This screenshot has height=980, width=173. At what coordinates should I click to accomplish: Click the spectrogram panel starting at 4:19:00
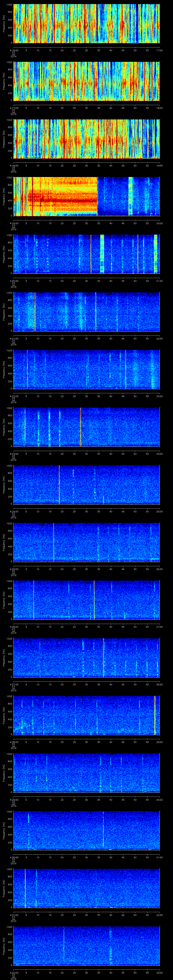coord(87,196)
